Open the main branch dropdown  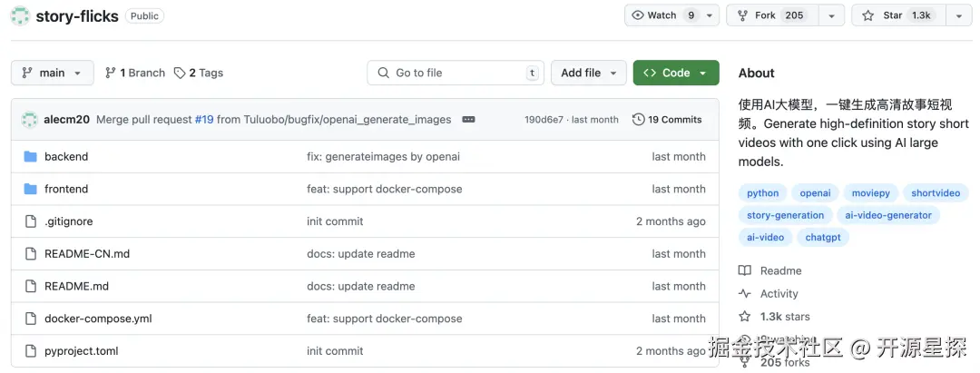(52, 73)
